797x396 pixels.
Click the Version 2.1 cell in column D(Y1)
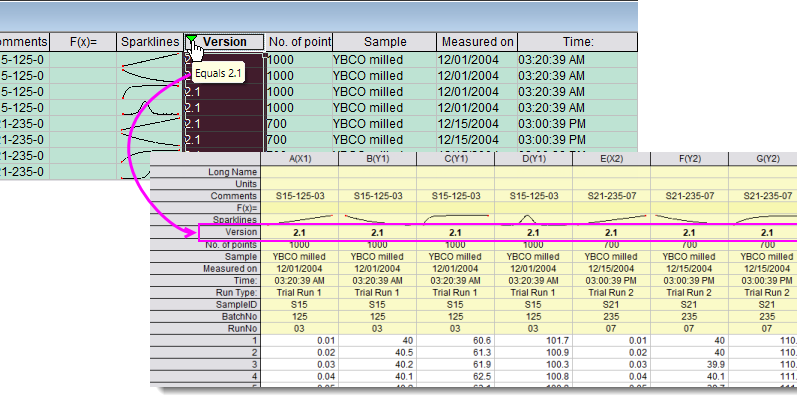click(x=533, y=232)
